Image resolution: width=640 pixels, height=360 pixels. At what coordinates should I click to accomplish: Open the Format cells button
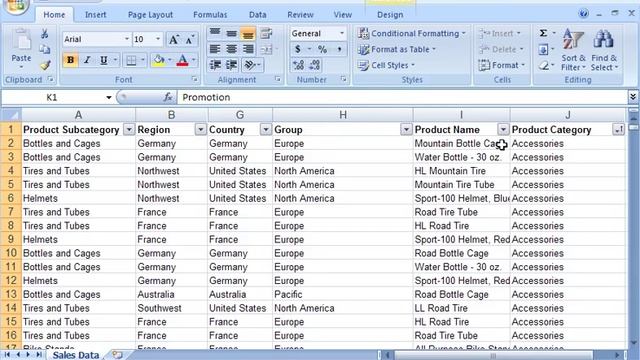502,65
